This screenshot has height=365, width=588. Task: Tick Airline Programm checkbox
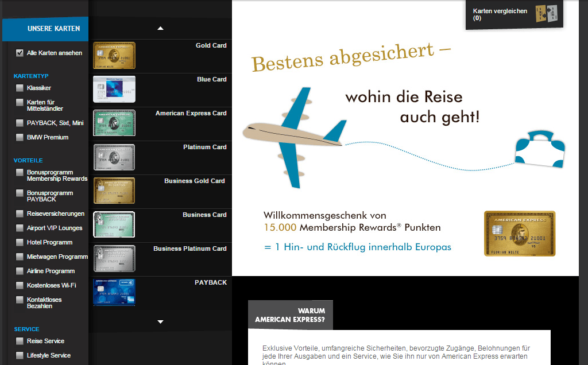(20, 271)
